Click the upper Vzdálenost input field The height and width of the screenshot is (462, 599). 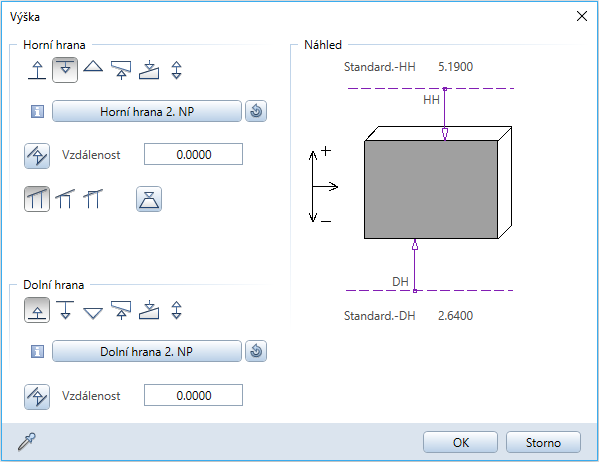coord(193,154)
